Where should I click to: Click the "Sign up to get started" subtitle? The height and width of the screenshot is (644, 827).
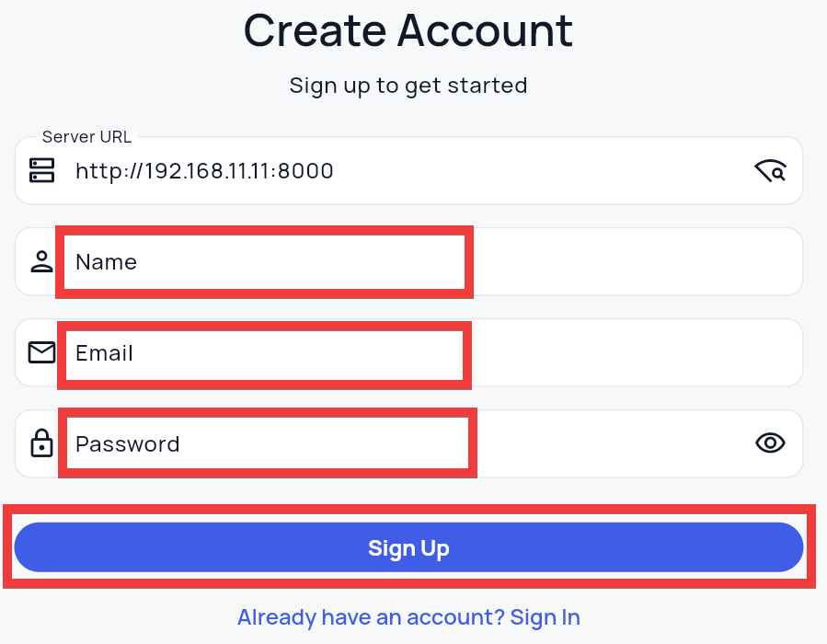coord(408,86)
